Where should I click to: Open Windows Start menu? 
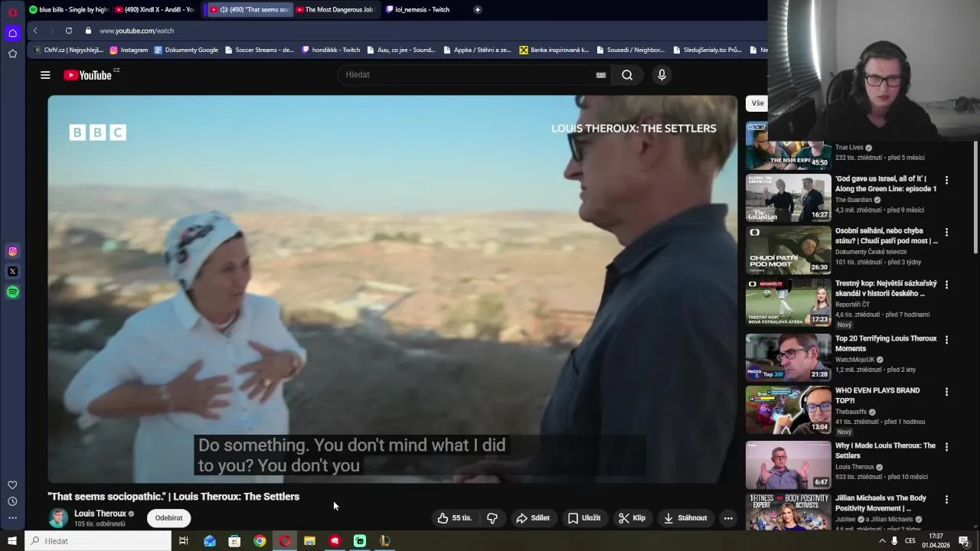pyautogui.click(x=12, y=541)
